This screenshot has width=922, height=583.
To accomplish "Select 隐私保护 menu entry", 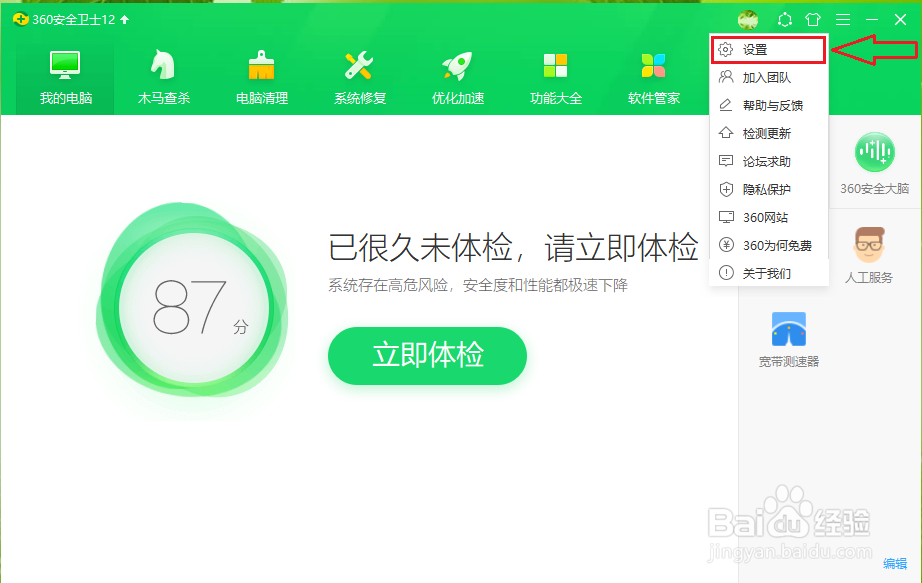I will pyautogui.click(x=769, y=189).
